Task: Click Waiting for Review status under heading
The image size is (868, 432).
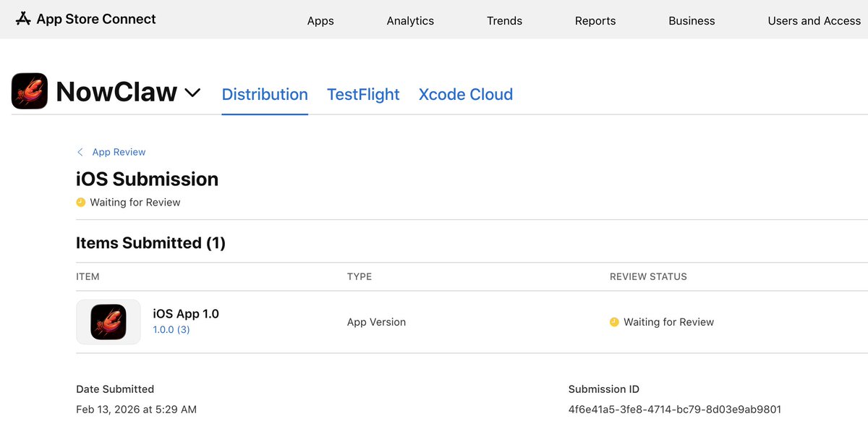Action: coord(135,203)
